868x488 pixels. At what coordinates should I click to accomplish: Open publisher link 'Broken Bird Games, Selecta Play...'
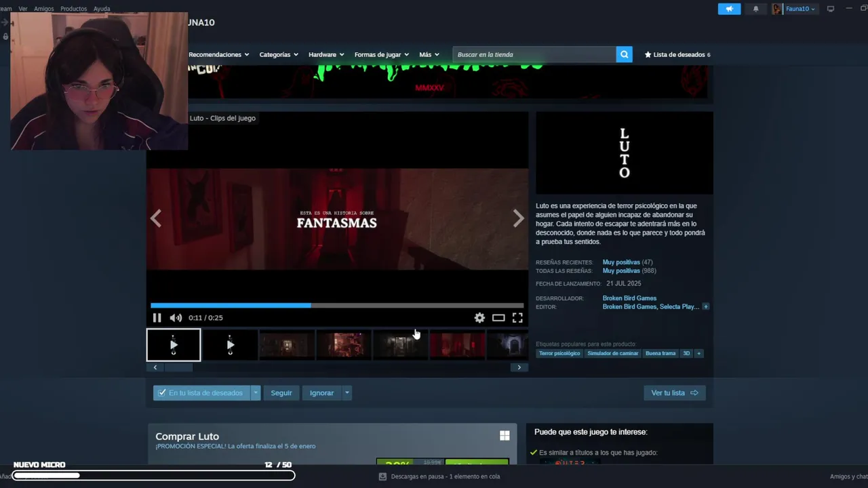click(x=650, y=307)
